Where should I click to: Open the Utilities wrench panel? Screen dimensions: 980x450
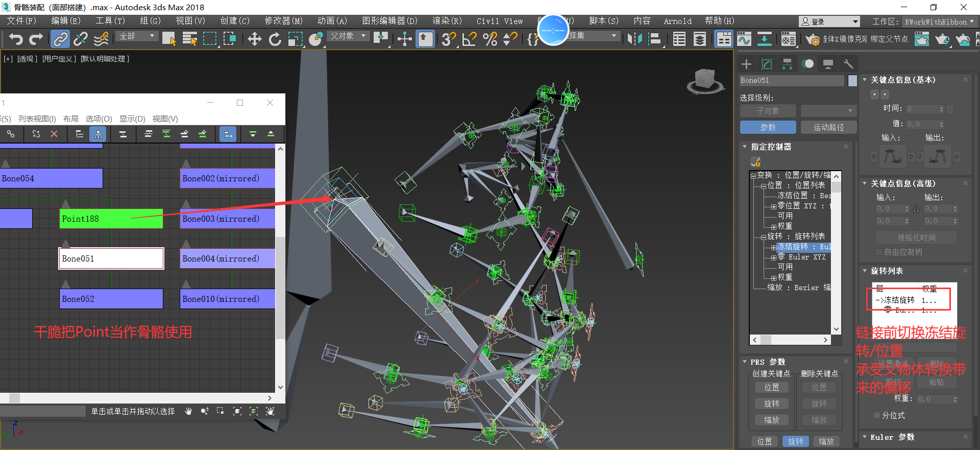pyautogui.click(x=848, y=64)
